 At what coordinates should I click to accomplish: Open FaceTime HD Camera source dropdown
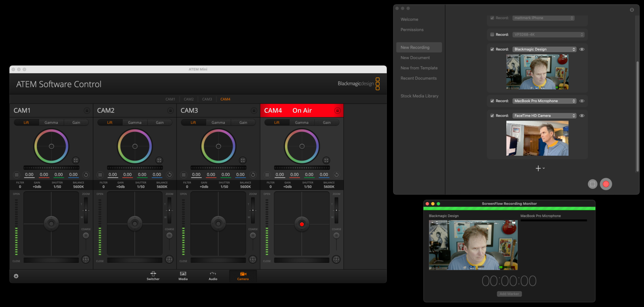click(544, 115)
